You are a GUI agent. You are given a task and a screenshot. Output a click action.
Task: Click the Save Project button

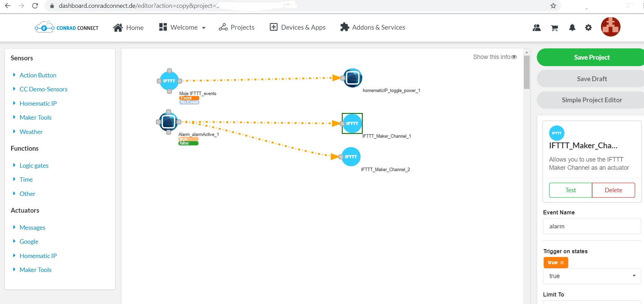[x=591, y=57]
